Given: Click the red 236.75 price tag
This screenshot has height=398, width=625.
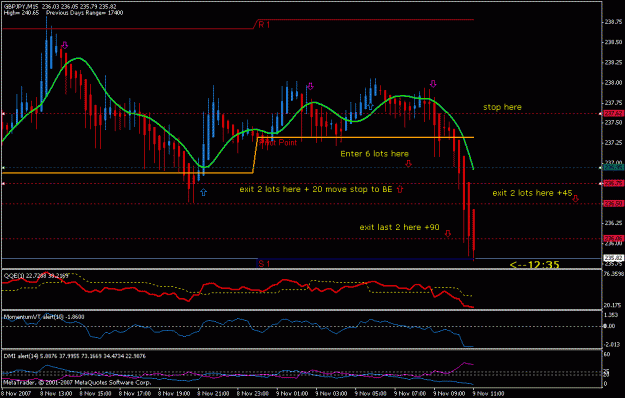Looking at the screenshot, I should pyautogui.click(x=613, y=184).
